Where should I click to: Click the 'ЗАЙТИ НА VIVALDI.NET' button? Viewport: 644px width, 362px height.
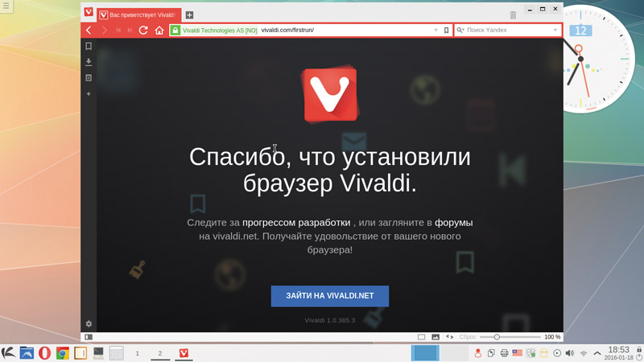330,296
